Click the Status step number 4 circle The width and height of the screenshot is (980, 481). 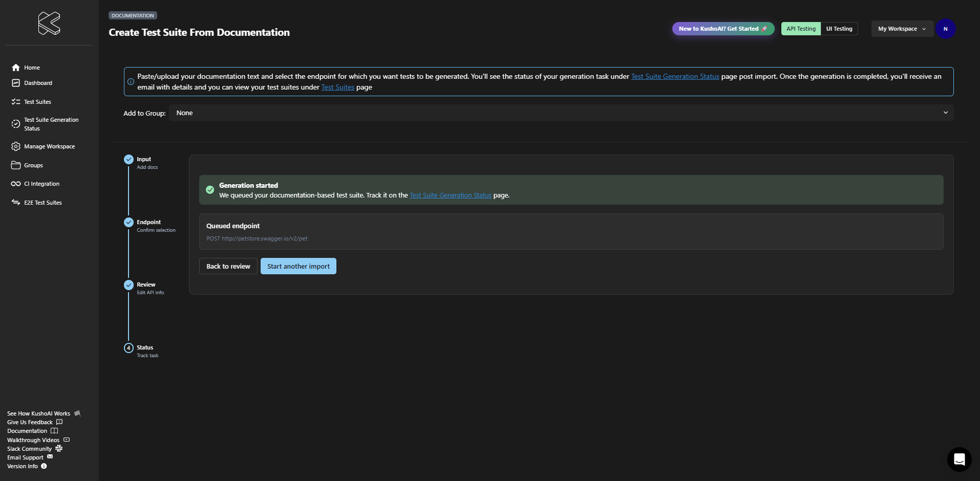click(x=129, y=348)
